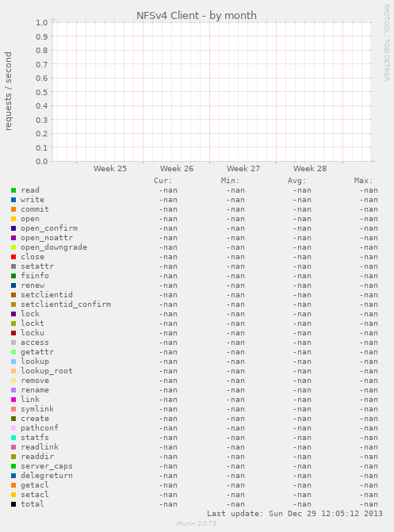Click the Cur: column header
394x532 pixels.
click(x=163, y=181)
